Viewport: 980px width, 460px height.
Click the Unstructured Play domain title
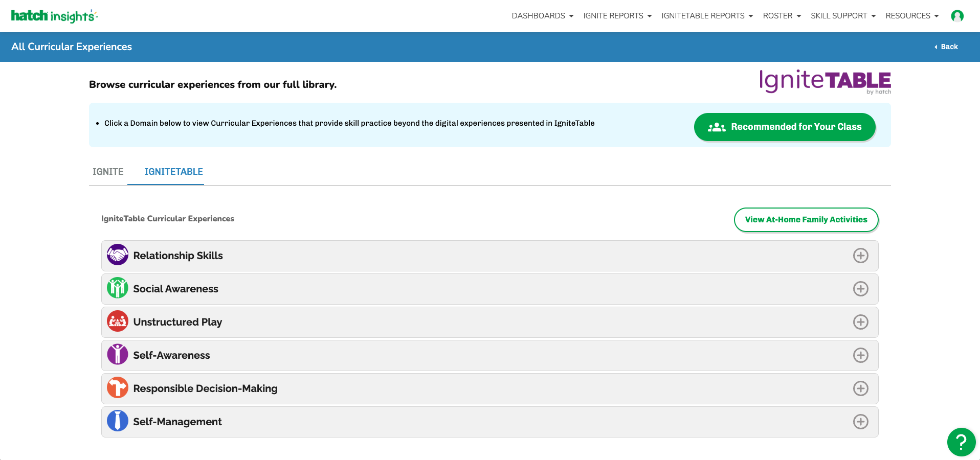(x=177, y=322)
